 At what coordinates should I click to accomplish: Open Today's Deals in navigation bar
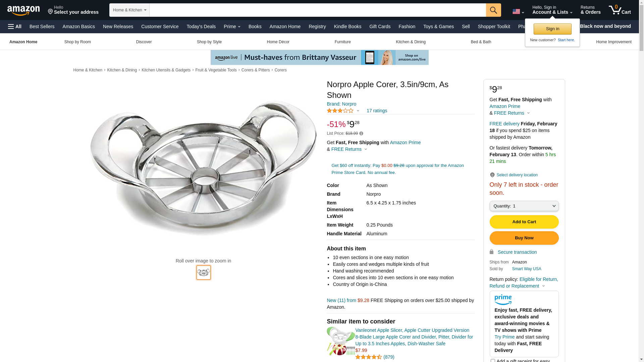201,26
